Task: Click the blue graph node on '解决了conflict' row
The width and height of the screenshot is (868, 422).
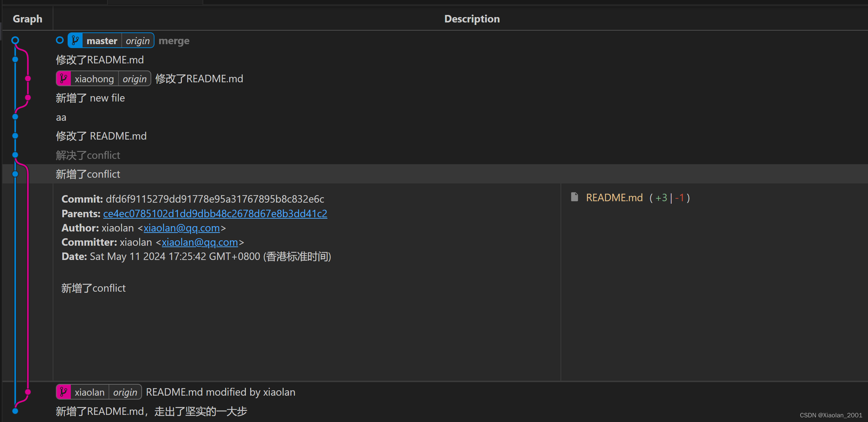Action: [15, 155]
